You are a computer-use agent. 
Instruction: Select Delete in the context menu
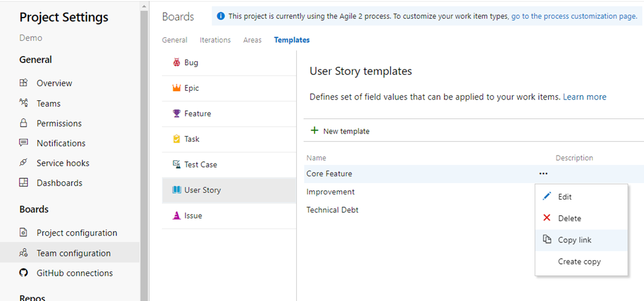[569, 219]
